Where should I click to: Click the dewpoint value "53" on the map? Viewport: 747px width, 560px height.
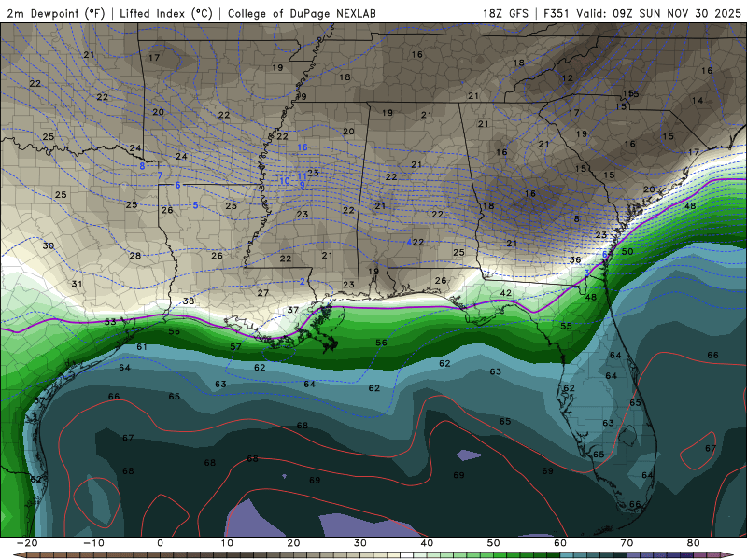point(110,321)
